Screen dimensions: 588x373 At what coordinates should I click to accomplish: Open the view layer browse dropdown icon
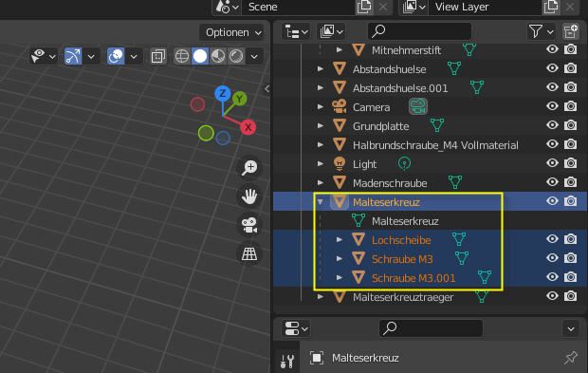(414, 7)
